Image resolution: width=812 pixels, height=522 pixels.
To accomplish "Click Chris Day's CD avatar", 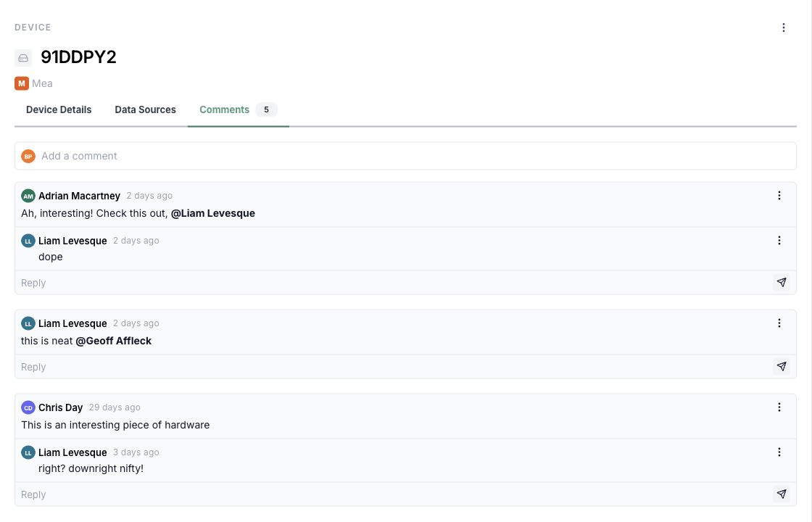I will [x=28, y=407].
